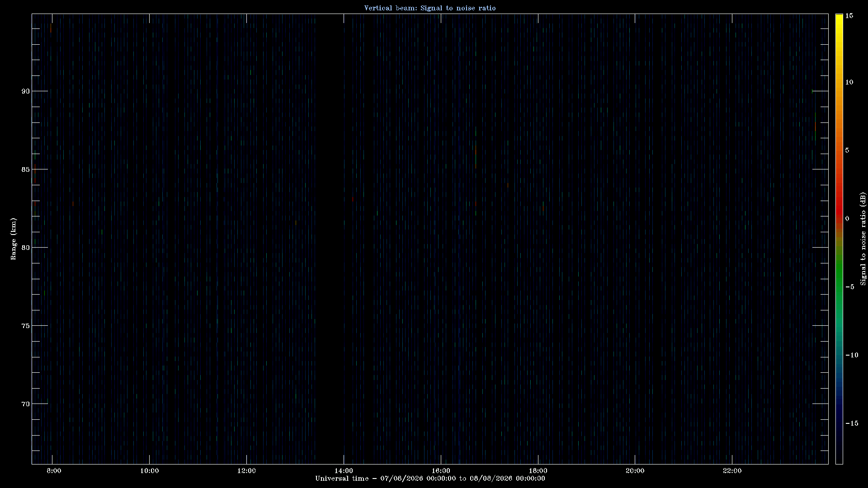Click the colorbar value −15
Screen dimensions: 868x488
[x=852, y=423]
